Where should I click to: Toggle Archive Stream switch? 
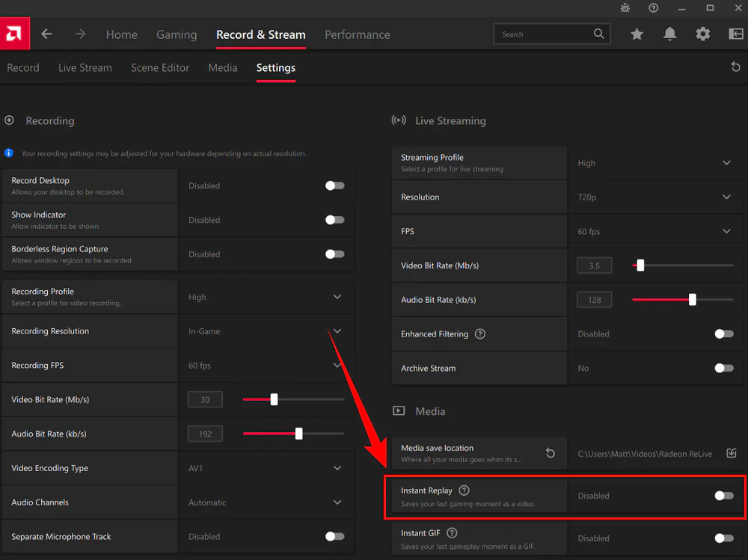724,369
